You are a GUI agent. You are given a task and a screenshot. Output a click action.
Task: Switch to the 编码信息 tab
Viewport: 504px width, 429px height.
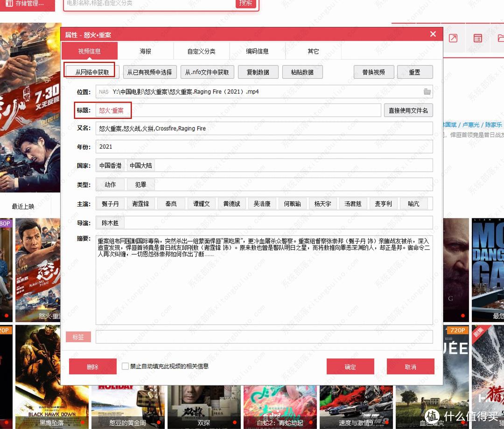pyautogui.click(x=257, y=51)
